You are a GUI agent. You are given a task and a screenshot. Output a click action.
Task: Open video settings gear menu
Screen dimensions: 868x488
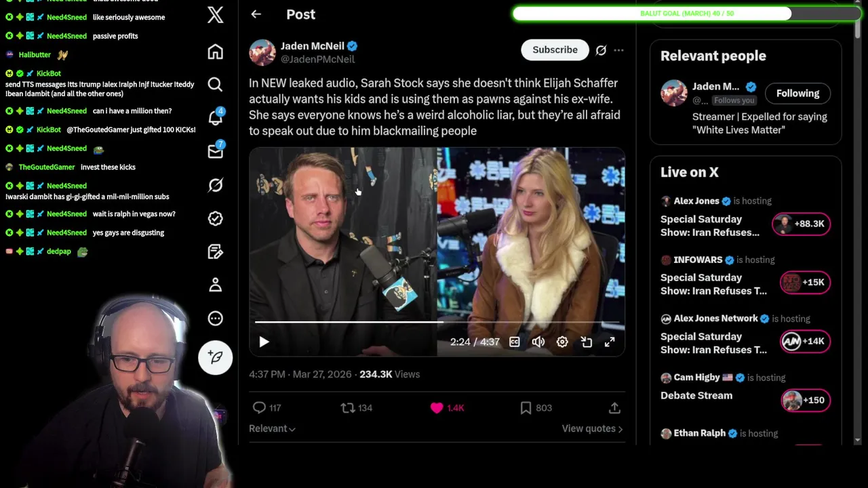point(562,342)
